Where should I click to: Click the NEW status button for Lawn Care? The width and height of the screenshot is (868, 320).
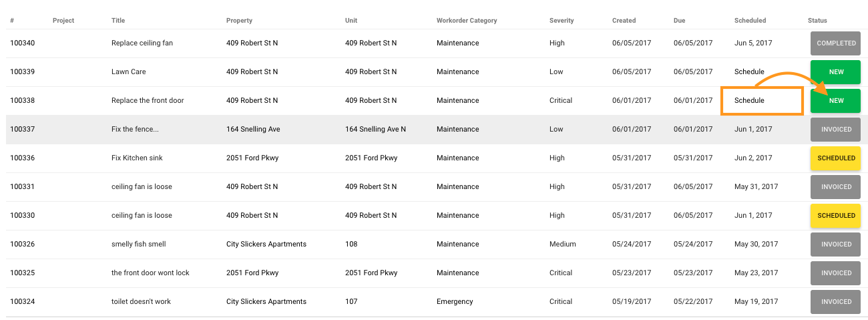click(x=836, y=72)
